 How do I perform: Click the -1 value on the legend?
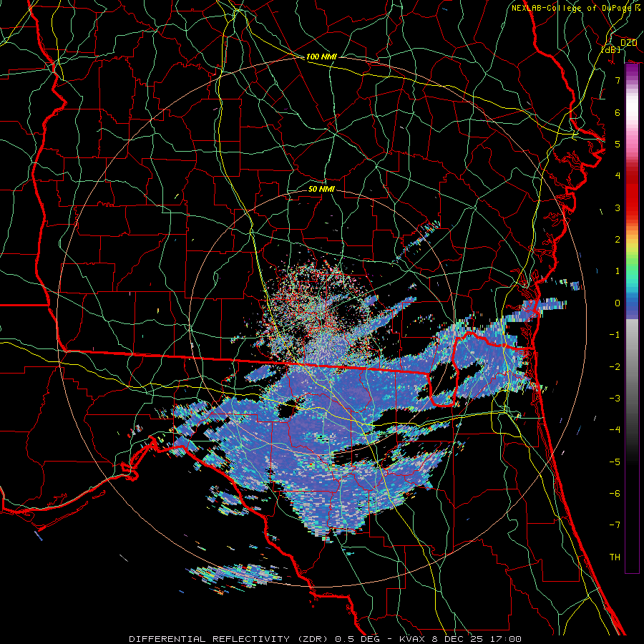(x=615, y=335)
